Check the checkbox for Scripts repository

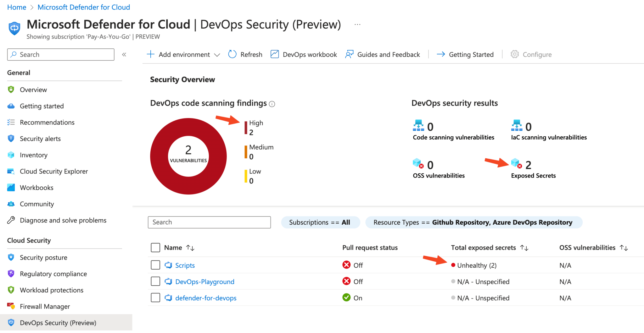[155, 265]
